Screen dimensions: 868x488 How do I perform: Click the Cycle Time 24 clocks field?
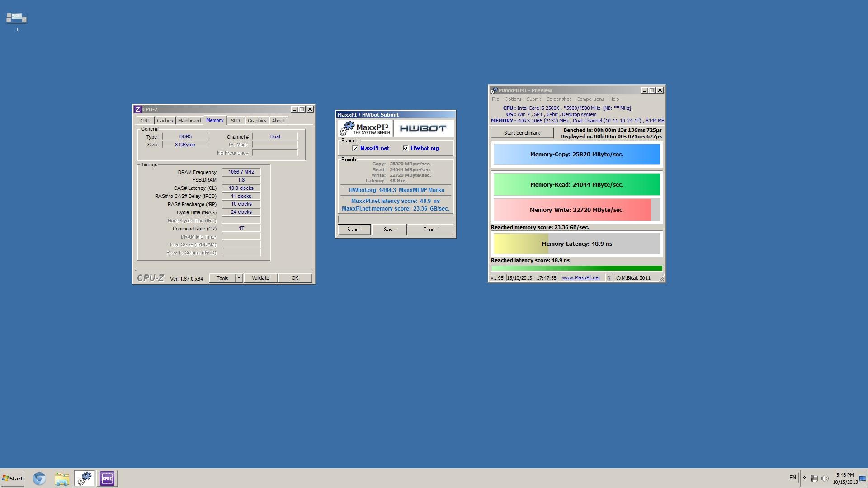tap(241, 212)
